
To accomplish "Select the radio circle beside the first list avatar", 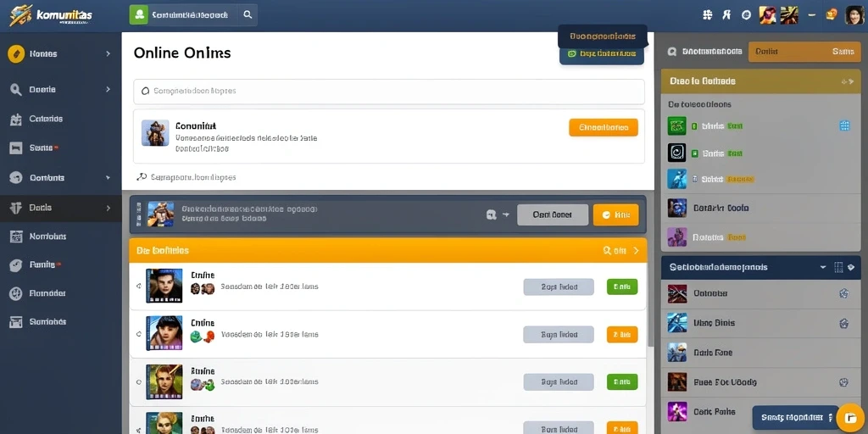I will click(x=138, y=287).
